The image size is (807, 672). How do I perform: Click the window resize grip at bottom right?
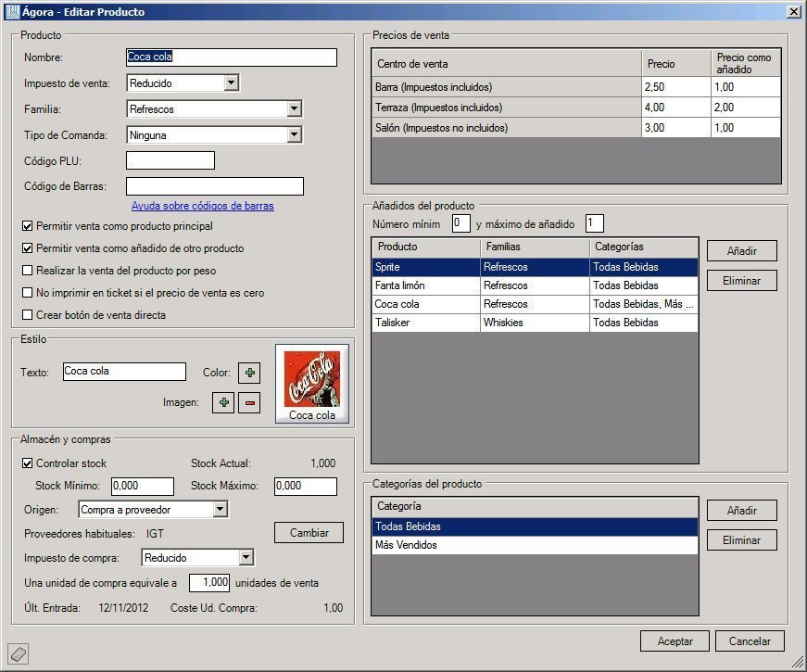(798, 662)
